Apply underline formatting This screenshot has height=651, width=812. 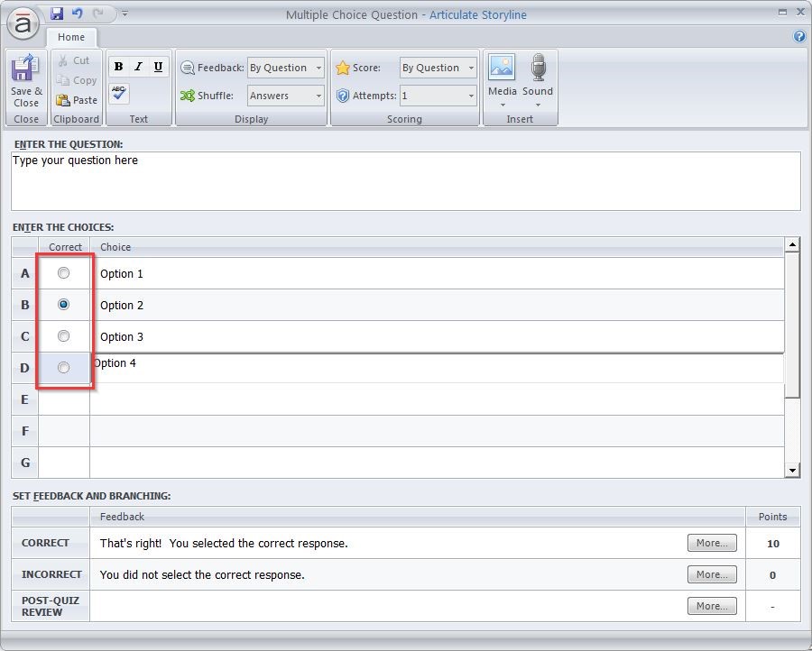(158, 67)
